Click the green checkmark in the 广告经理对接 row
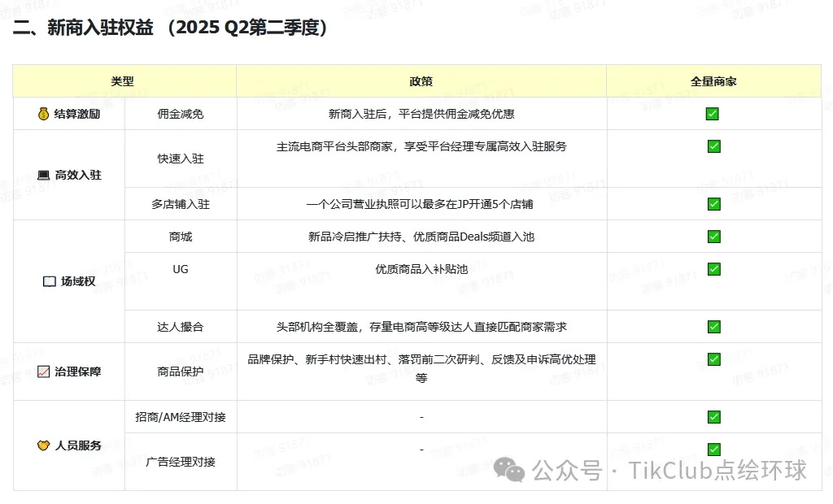The height and width of the screenshot is (504, 833). pyautogui.click(x=713, y=450)
